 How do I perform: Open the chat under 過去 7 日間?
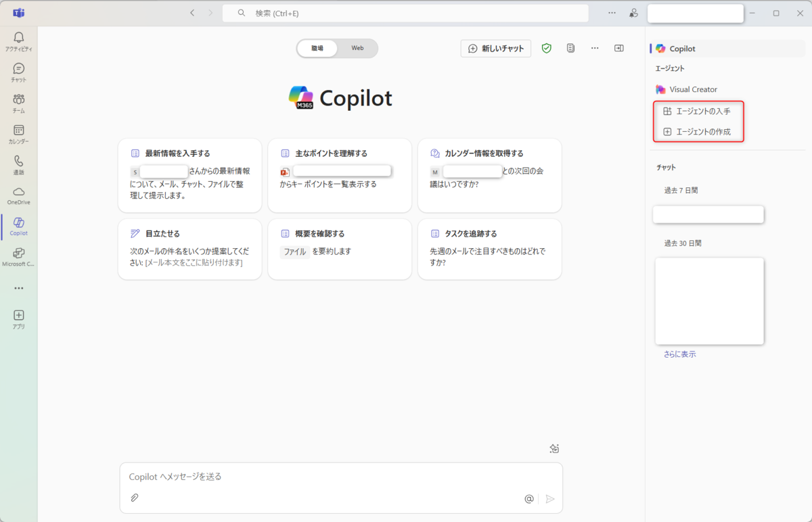[x=708, y=214]
